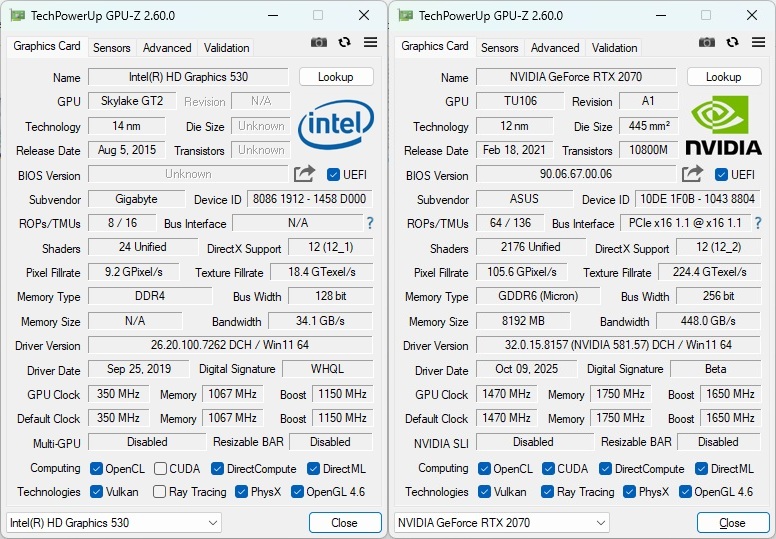Click the Intel logo

click(x=336, y=124)
